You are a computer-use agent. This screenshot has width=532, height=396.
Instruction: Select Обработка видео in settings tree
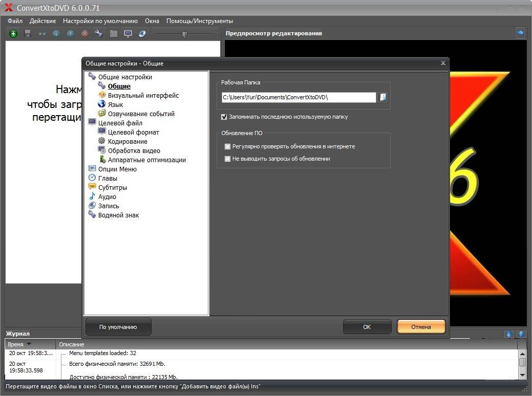coord(134,150)
